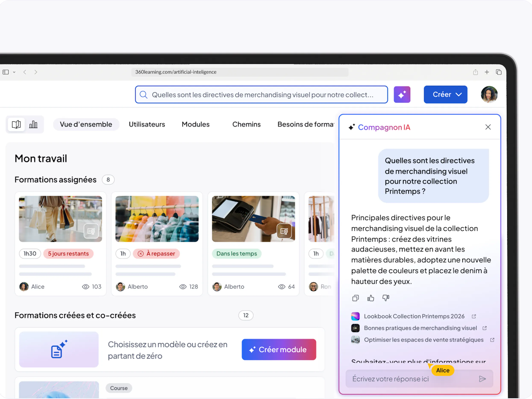Expand the Créer dropdown button

click(445, 94)
